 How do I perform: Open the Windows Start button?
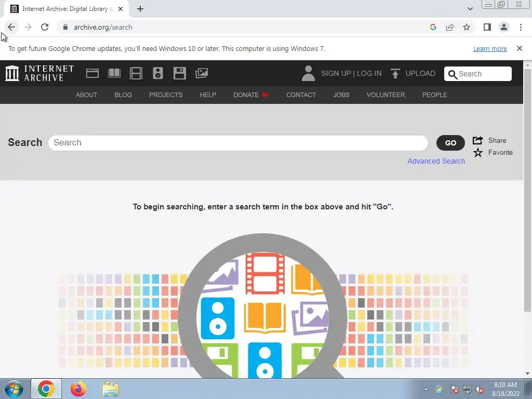tap(14, 389)
